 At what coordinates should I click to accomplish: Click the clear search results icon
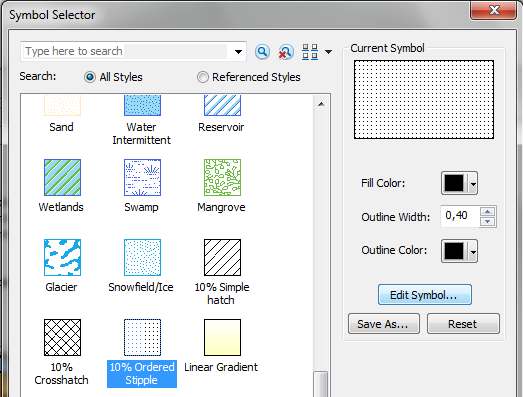click(286, 52)
